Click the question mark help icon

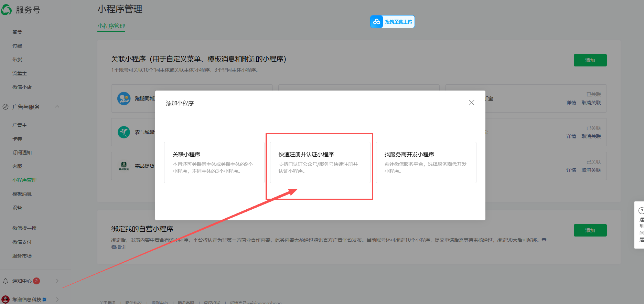pos(641,210)
